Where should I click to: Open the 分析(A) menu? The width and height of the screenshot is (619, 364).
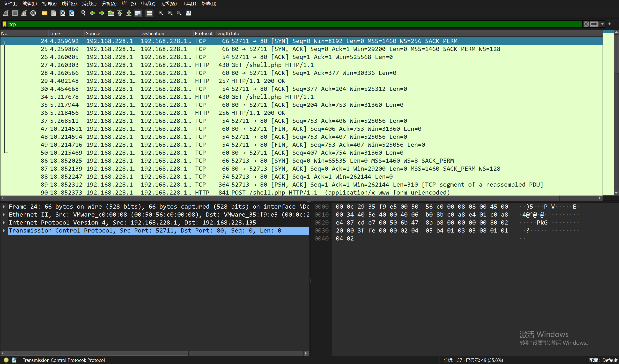(109, 3)
